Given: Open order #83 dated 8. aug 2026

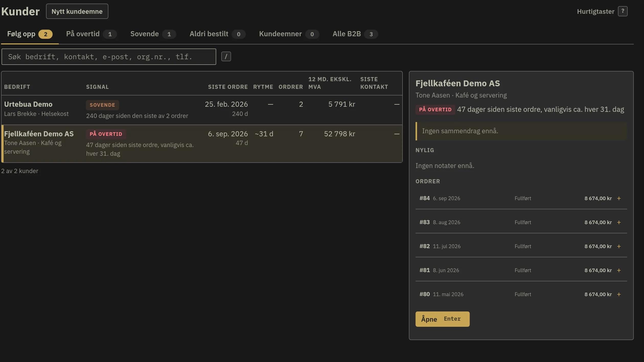Looking at the screenshot, I should 521,222.
